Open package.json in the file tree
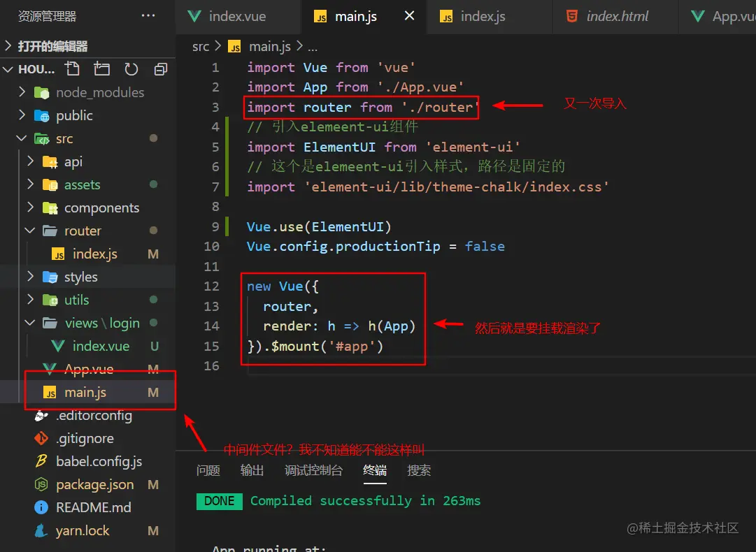Screen dimensions: 756x552 pyautogui.click(x=87, y=484)
